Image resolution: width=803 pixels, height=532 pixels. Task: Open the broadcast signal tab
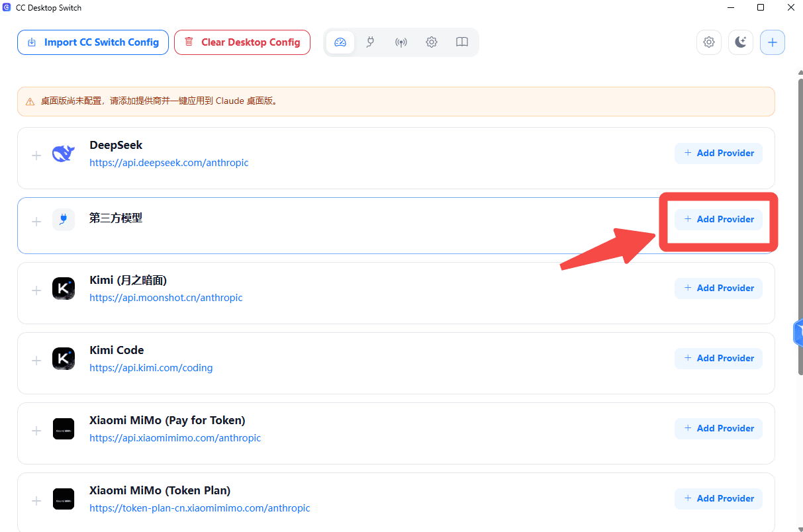[401, 42]
